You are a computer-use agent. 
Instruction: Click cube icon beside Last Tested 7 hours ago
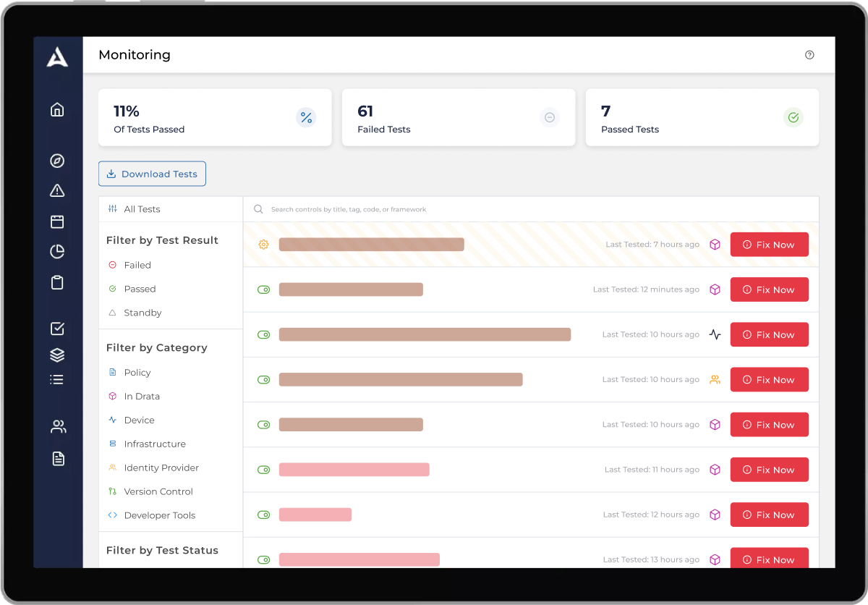pos(715,245)
